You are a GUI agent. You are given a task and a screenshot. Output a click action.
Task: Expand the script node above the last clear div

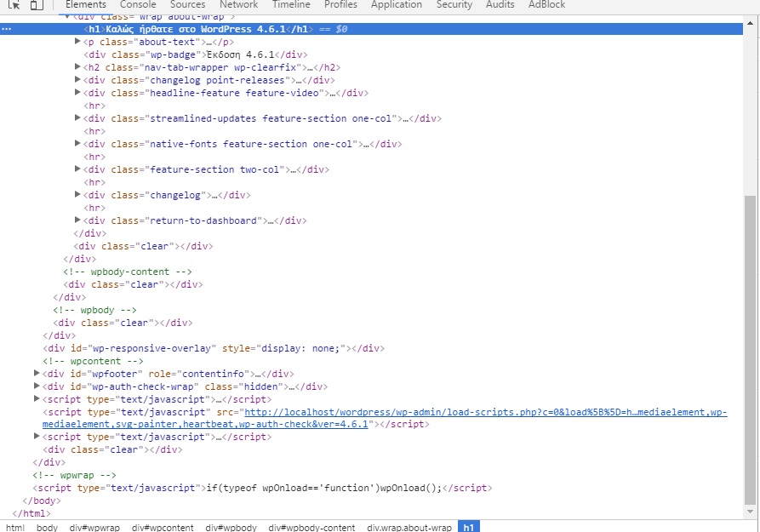(37, 437)
